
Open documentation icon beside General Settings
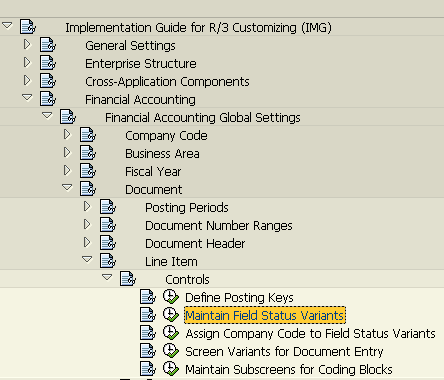click(48, 45)
